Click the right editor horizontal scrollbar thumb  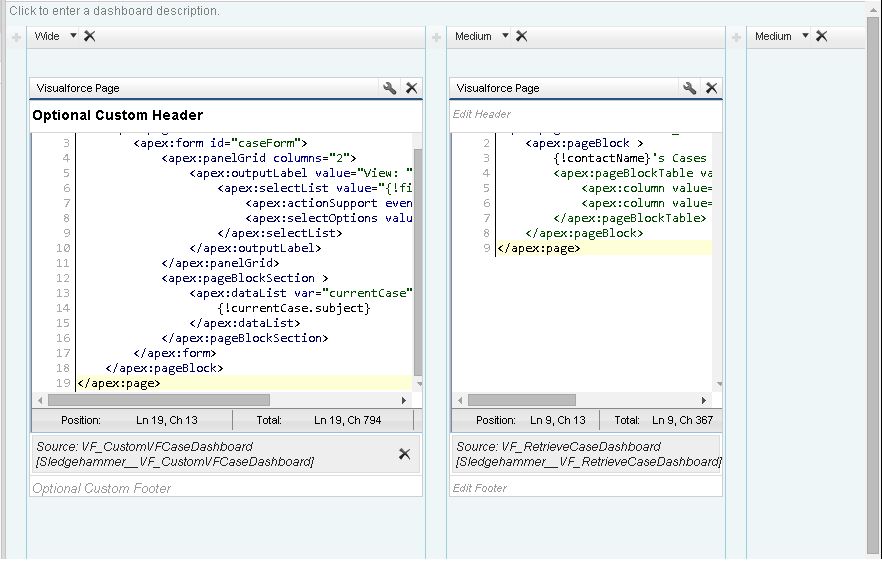(522, 400)
